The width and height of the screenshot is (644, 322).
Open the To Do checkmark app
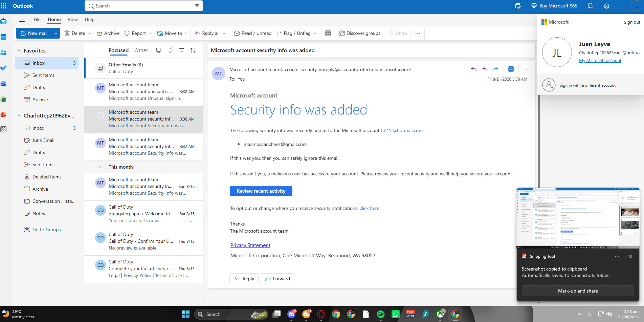[3, 68]
